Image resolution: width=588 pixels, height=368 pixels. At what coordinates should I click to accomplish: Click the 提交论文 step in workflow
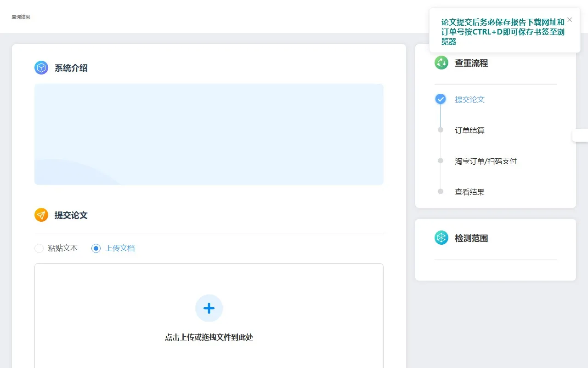[x=469, y=99]
